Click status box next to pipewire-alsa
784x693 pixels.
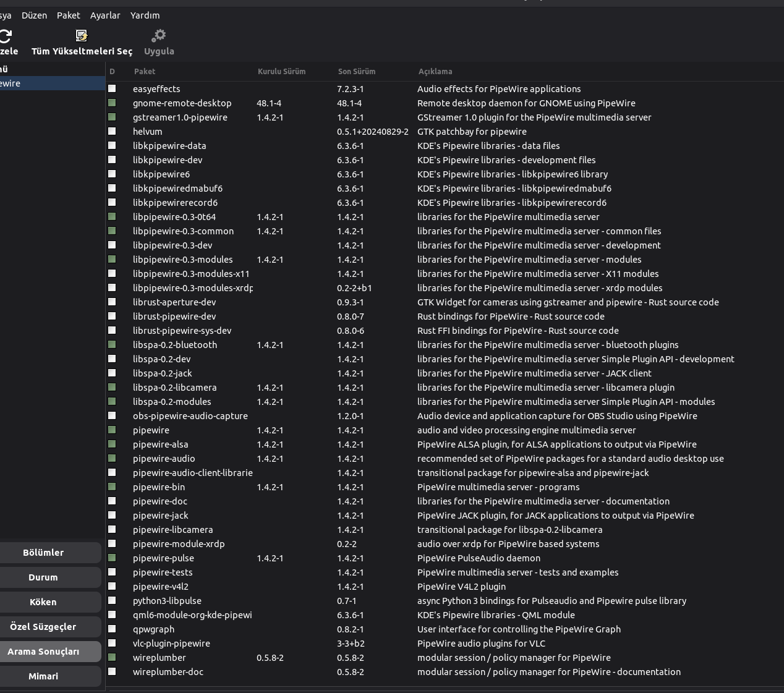click(x=112, y=444)
